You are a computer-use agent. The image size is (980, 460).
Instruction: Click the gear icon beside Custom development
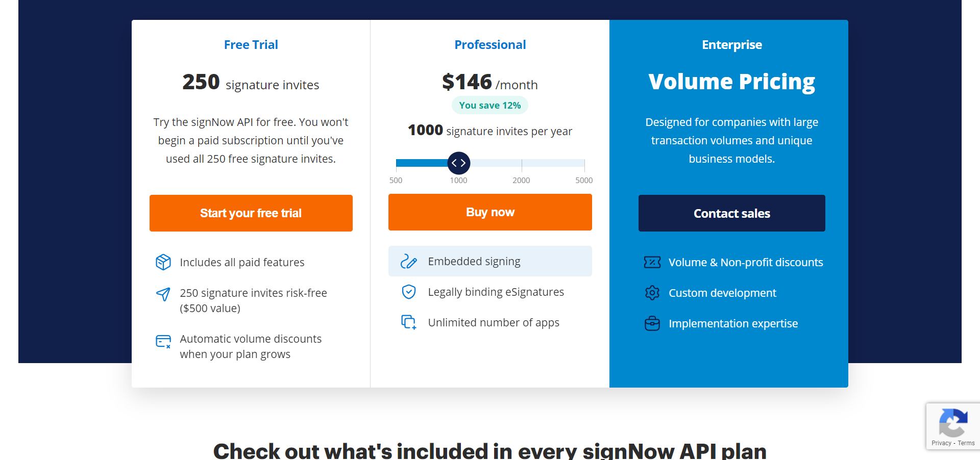(x=652, y=293)
